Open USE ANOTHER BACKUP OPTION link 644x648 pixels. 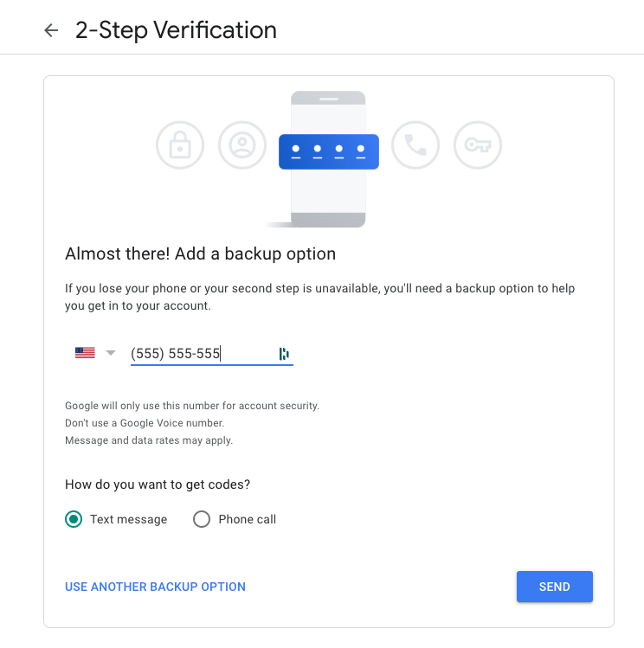(155, 587)
